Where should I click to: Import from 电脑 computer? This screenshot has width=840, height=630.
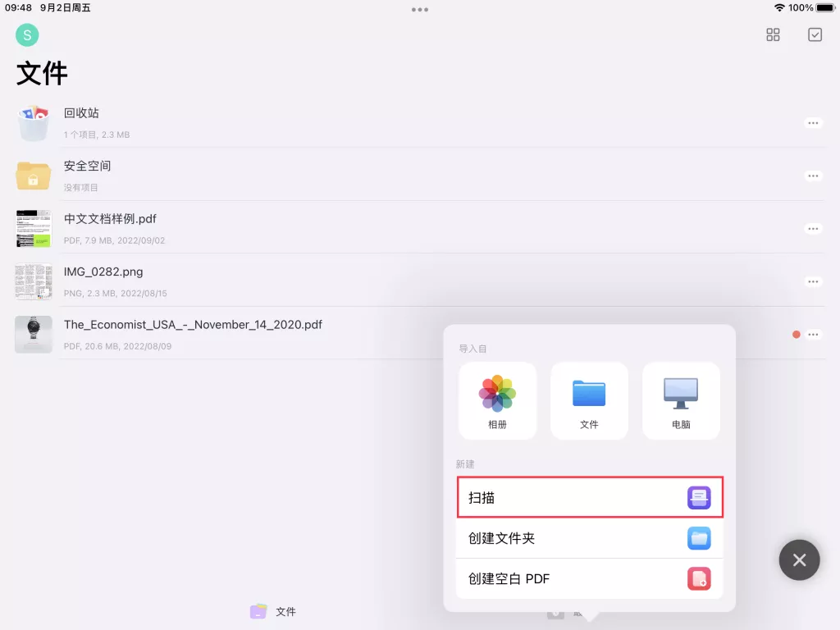[681, 401]
